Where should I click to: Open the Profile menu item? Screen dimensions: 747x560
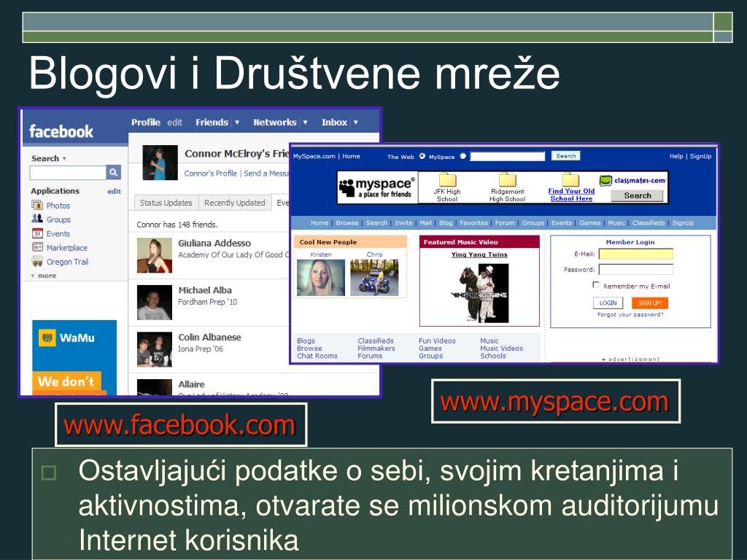(146, 122)
